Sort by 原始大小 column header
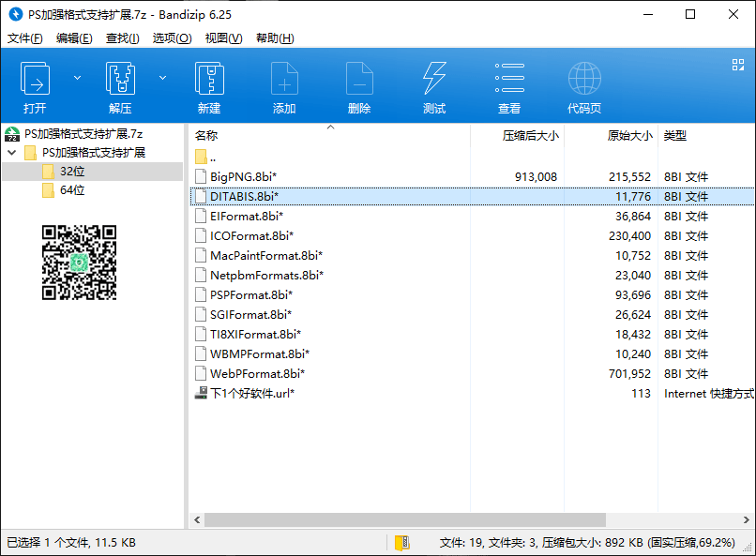 (629, 136)
